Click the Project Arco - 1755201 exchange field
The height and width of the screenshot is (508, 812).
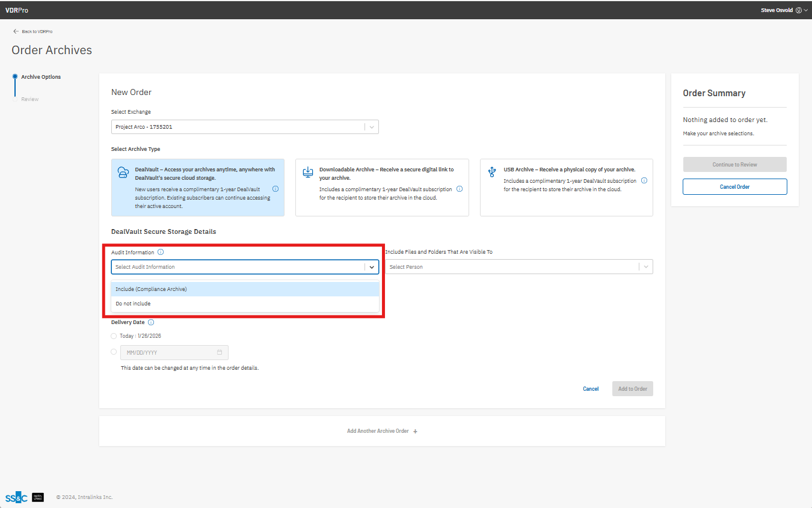[245, 127]
